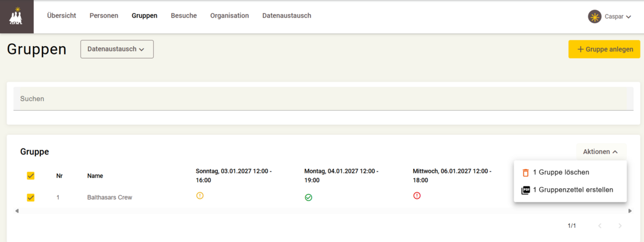
Task: Go to next page arrow
Action: pos(620,225)
